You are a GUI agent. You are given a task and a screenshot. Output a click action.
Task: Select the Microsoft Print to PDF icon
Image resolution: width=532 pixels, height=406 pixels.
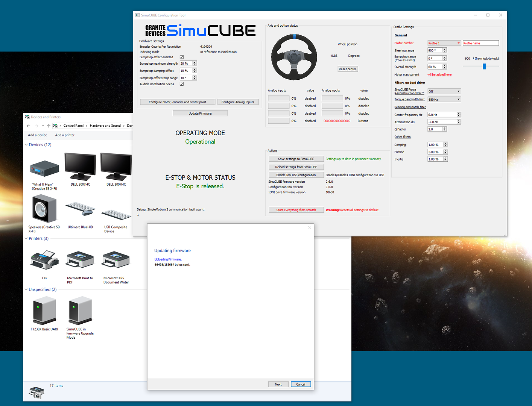tap(80, 259)
